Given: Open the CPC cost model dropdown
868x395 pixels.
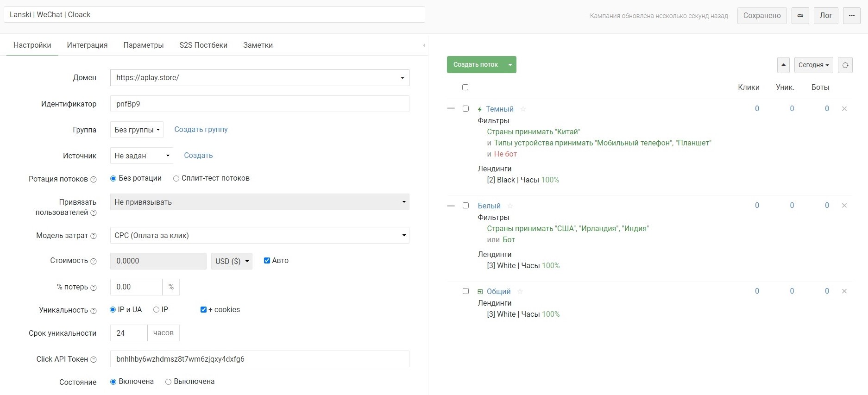Looking at the screenshot, I should [x=260, y=235].
